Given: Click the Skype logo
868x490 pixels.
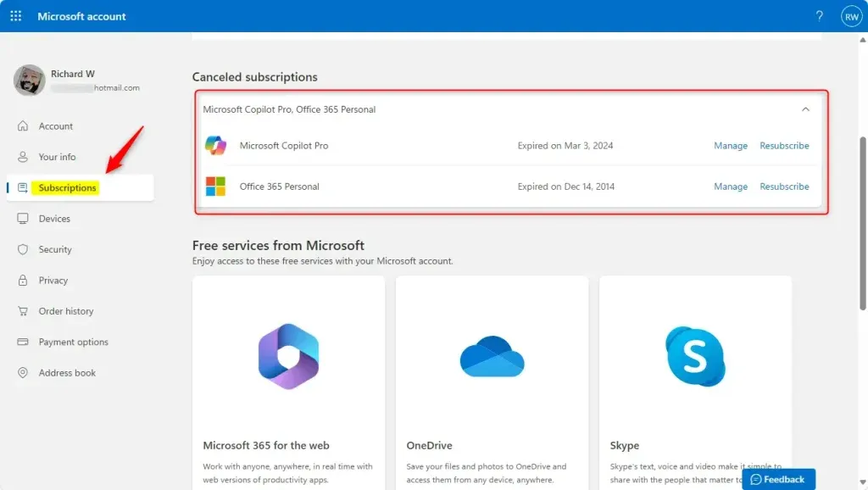Looking at the screenshot, I should coord(695,357).
